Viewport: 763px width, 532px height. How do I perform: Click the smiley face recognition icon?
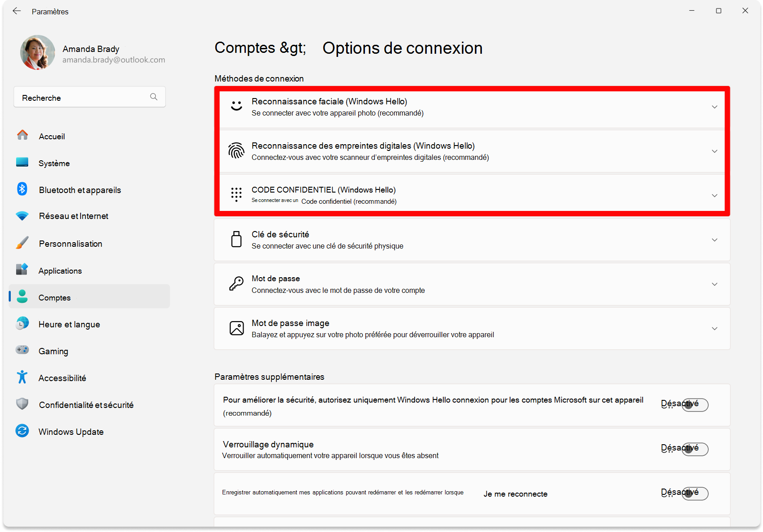[236, 107]
